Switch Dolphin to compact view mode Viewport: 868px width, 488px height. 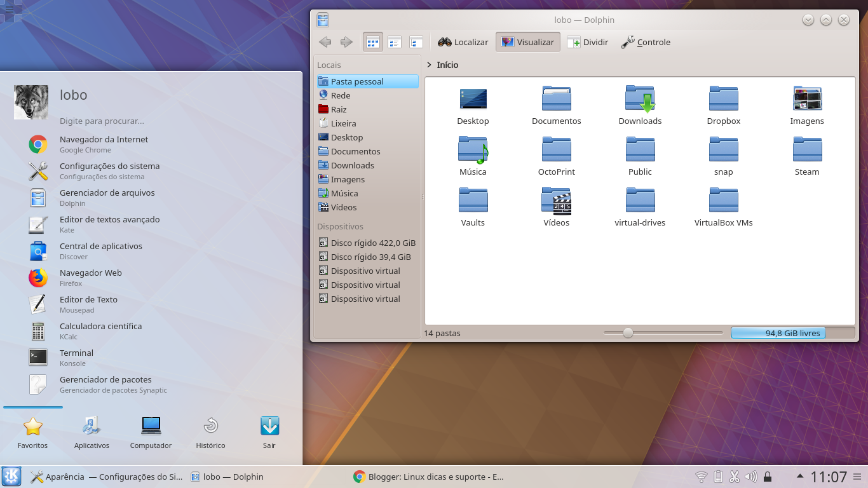pyautogui.click(x=395, y=42)
